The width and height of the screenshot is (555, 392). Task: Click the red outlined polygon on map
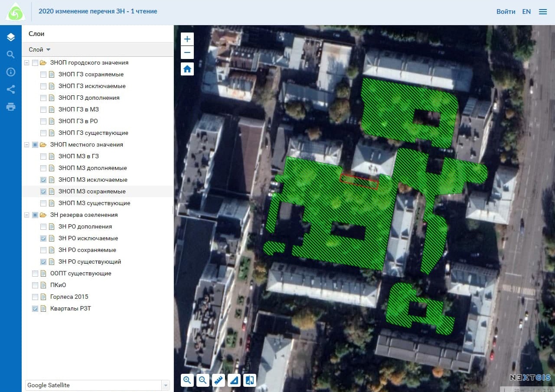point(359,182)
